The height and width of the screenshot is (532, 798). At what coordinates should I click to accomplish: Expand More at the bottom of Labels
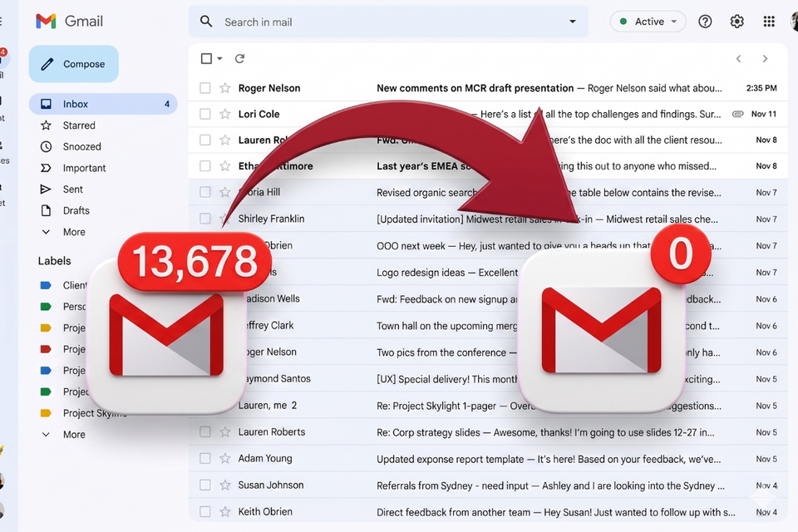[62, 435]
